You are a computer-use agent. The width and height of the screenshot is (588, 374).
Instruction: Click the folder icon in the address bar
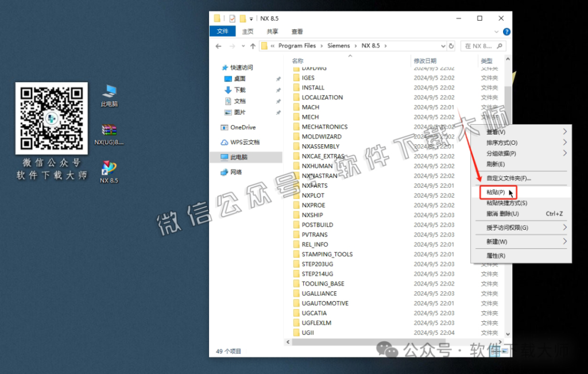[x=264, y=45]
